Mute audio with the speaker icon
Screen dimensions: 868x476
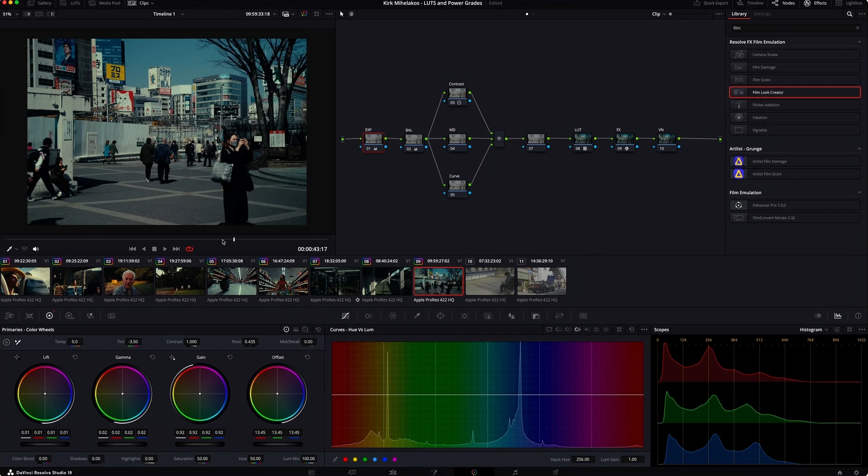(36, 249)
